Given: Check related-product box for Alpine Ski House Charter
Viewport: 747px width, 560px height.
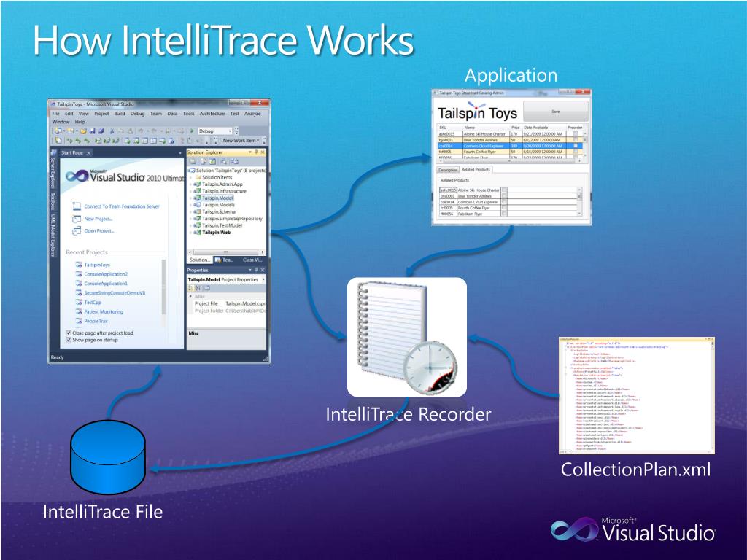Looking at the screenshot, I should pyautogui.click(x=504, y=190).
